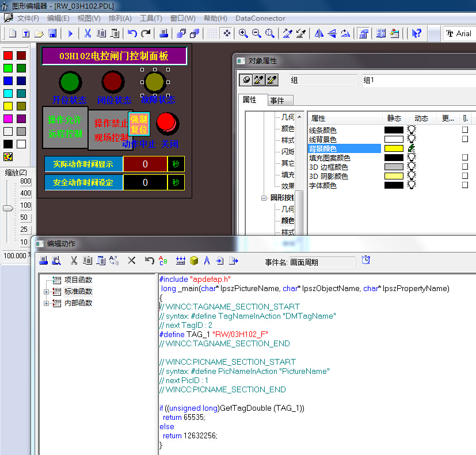Image resolution: width=476 pixels, height=455 pixels.
Task: Click the Cut scissors icon in main toolbar
Action: pyautogui.click(x=88, y=34)
